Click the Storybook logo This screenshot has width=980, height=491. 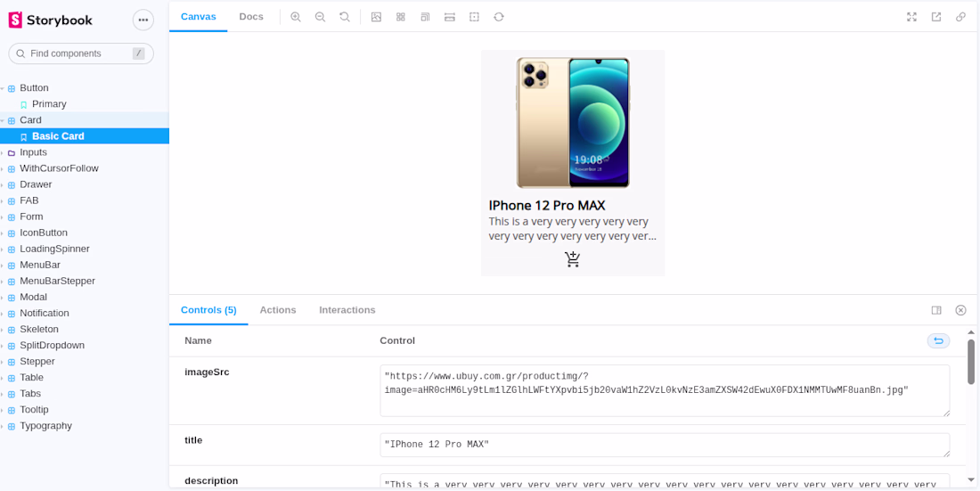pyautogui.click(x=50, y=20)
